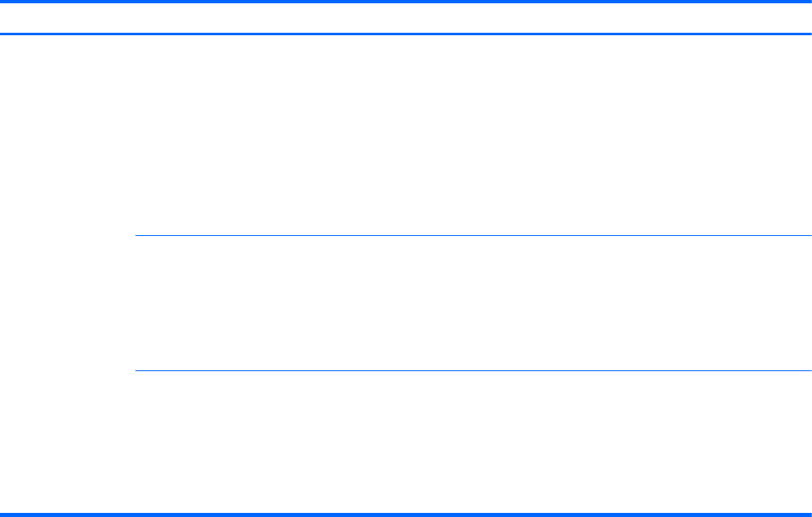The image size is (812, 517).
Task: Click the empty header row of the table
Action: point(406,18)
